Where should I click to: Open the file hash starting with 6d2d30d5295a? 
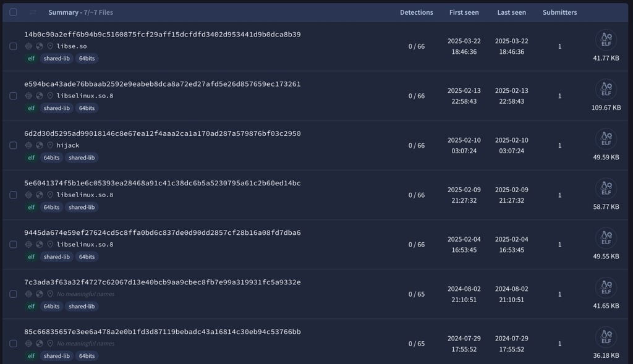163,134
